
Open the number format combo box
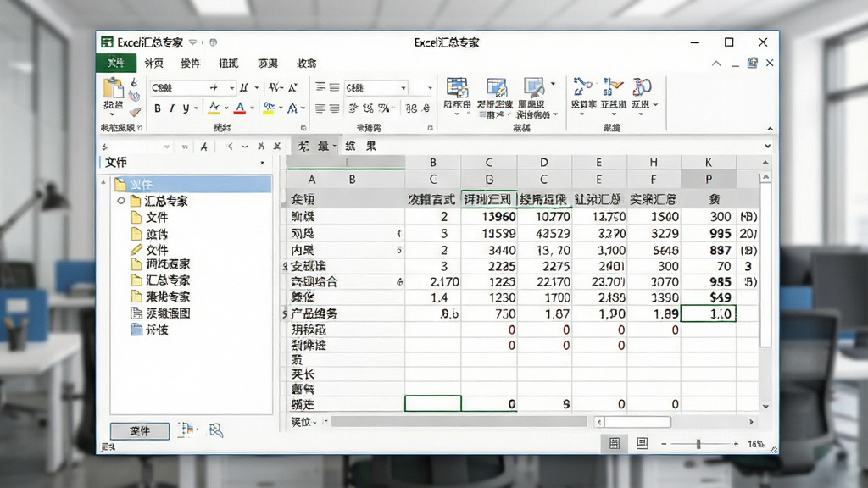point(376,87)
